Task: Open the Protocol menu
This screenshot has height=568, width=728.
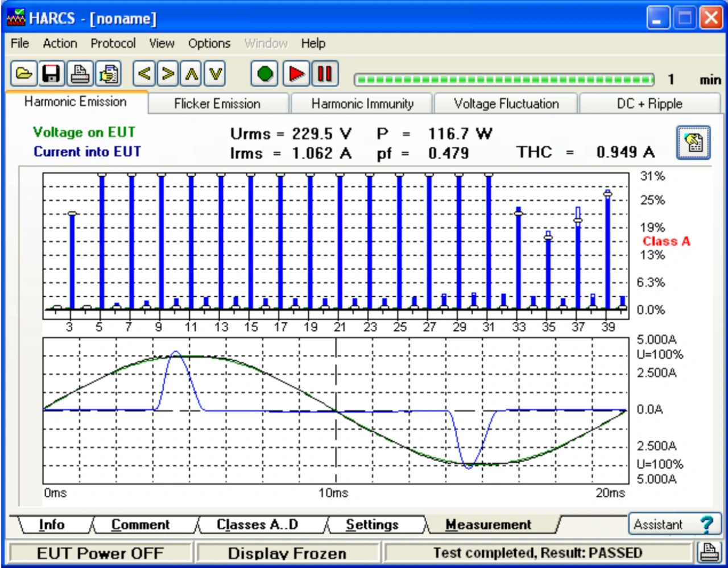Action: pos(113,43)
